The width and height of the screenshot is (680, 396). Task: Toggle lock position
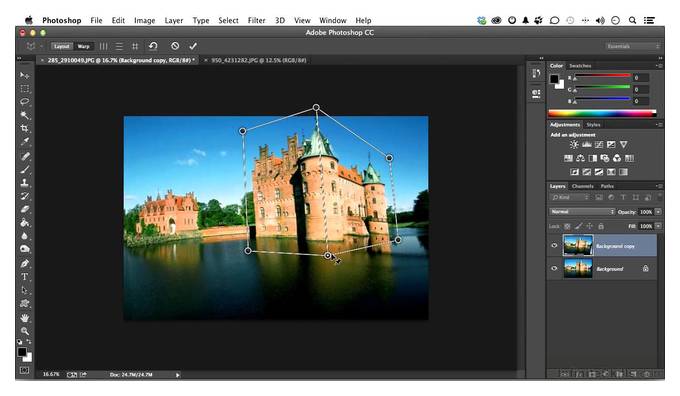click(x=590, y=226)
